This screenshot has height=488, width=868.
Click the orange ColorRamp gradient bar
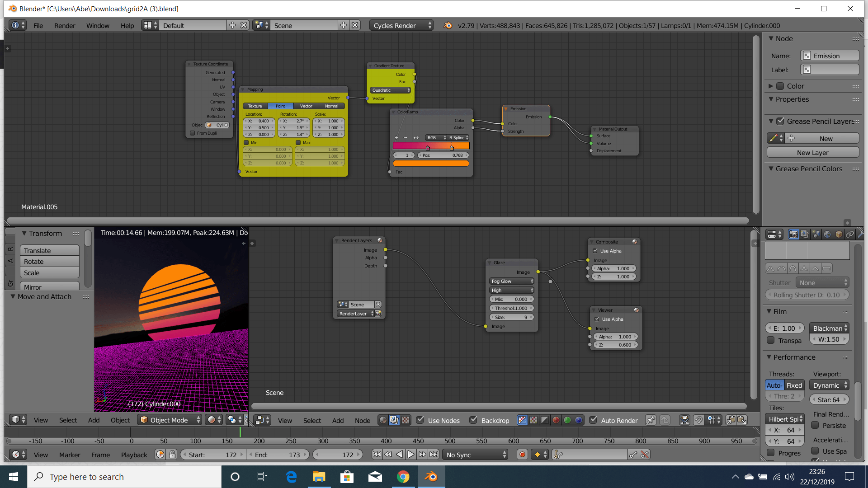click(x=430, y=163)
